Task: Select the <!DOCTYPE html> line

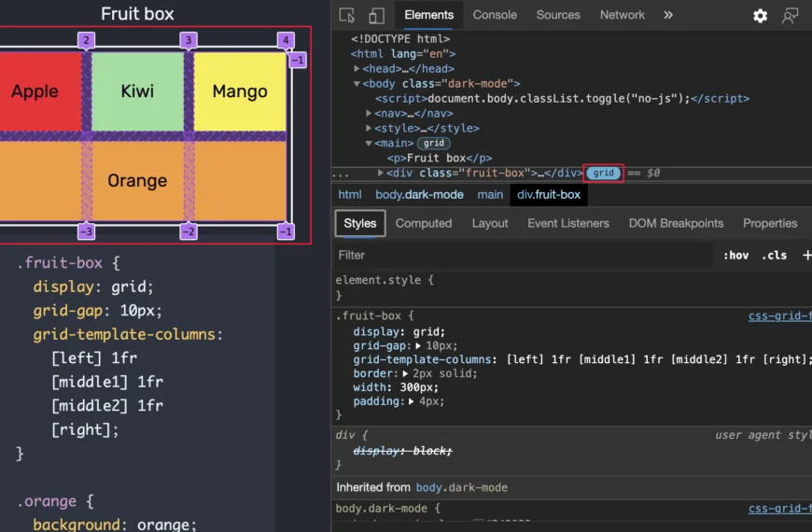Action: [400, 39]
